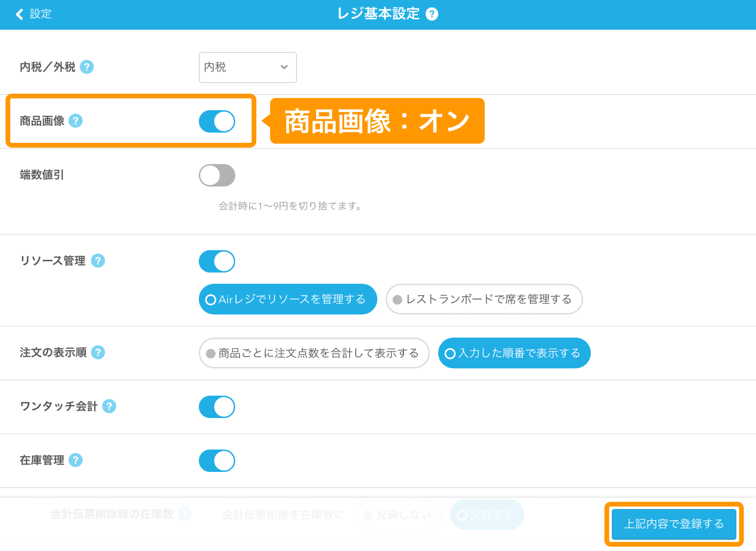756x551 pixels.
Task: Click the 内税／外税 label
Action: (48, 67)
